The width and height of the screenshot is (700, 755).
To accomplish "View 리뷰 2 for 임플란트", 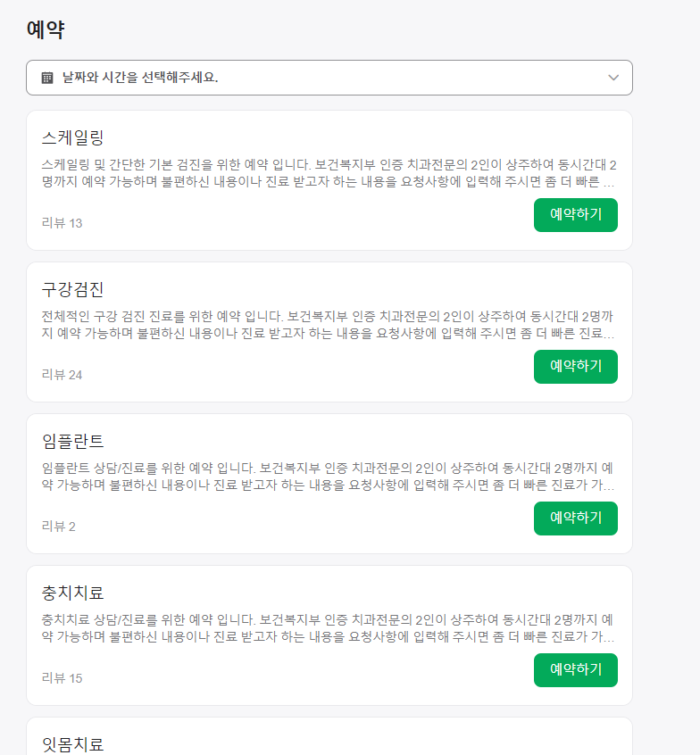I will click(59, 527).
